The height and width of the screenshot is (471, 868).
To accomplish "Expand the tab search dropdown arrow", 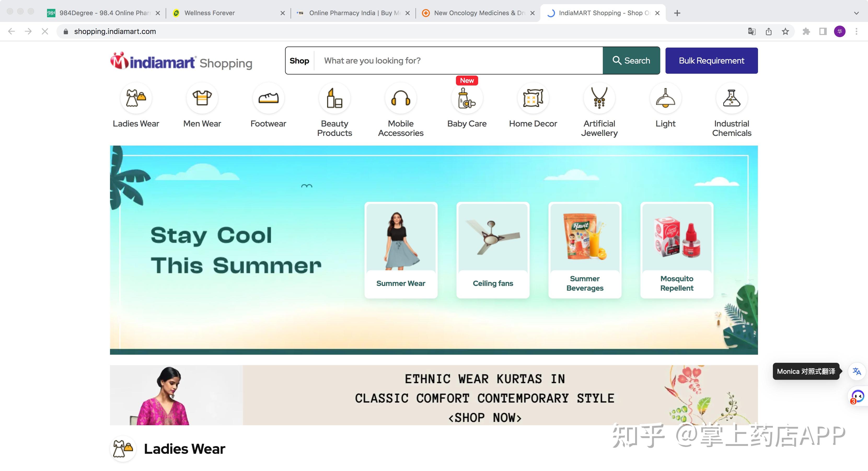I will pos(856,13).
